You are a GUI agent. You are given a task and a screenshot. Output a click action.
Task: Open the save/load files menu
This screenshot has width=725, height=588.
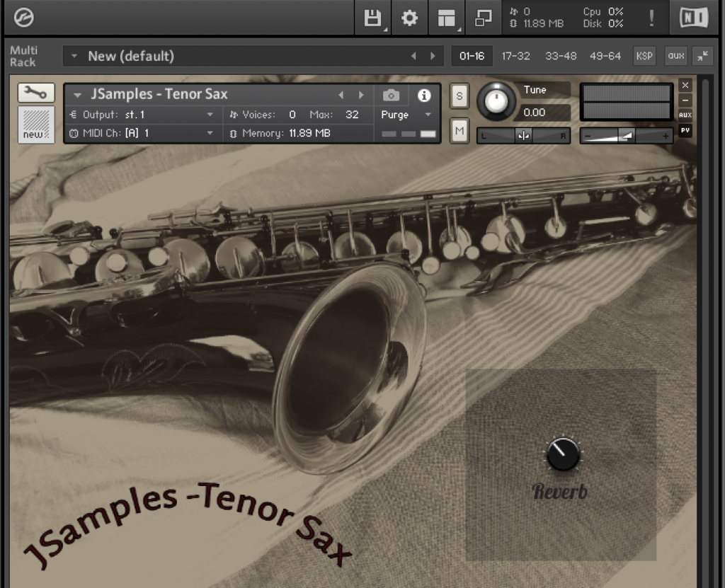372,18
